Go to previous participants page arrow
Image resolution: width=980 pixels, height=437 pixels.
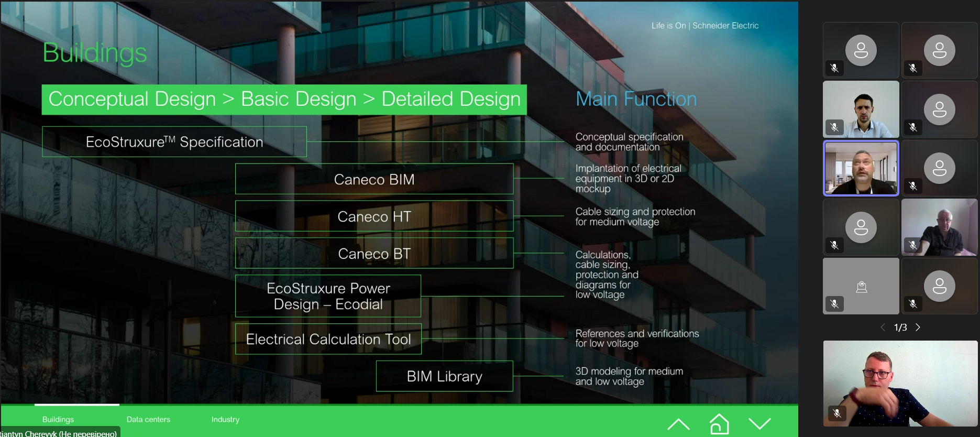883,327
